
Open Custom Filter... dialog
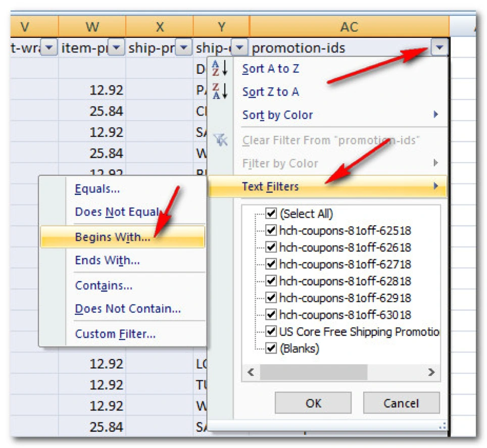(x=115, y=334)
